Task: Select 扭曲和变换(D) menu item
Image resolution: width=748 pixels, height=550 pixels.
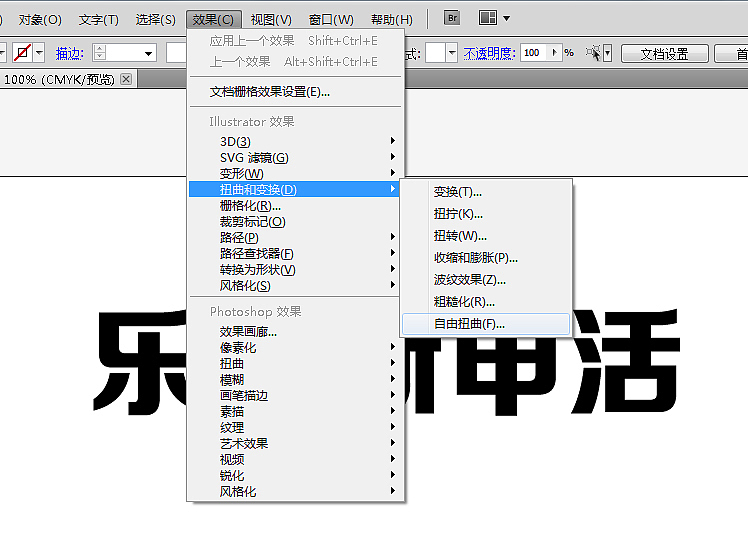Action: coord(294,189)
